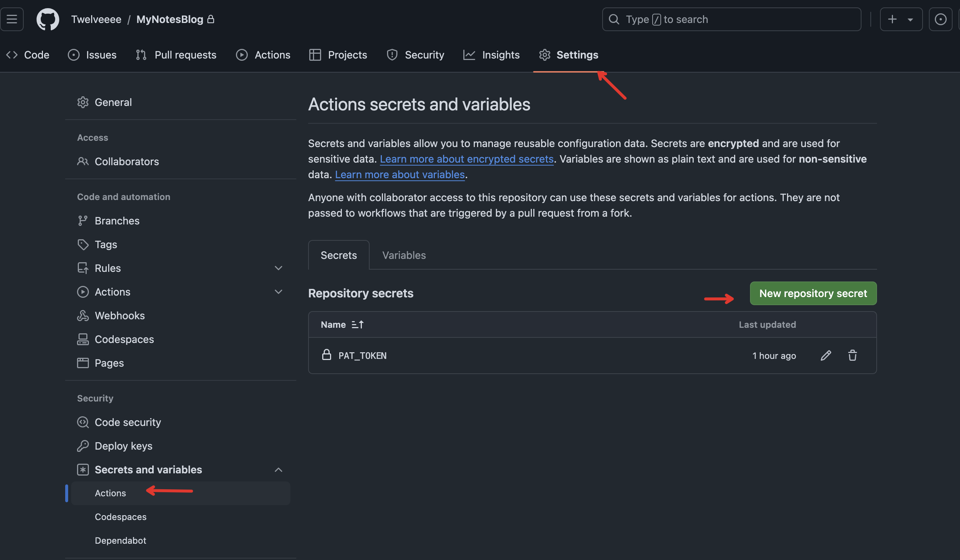Viewport: 960px width, 560px height.
Task: Open the hamburger navigation menu
Action: tap(12, 19)
